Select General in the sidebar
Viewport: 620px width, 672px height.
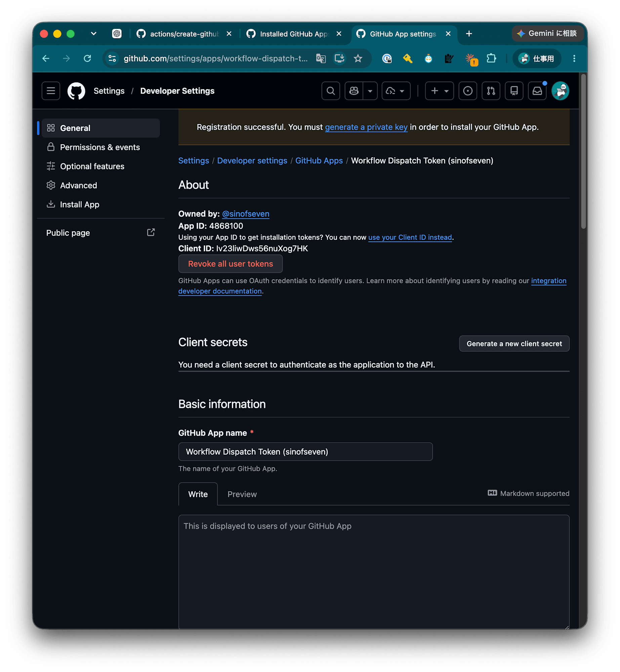pos(100,128)
